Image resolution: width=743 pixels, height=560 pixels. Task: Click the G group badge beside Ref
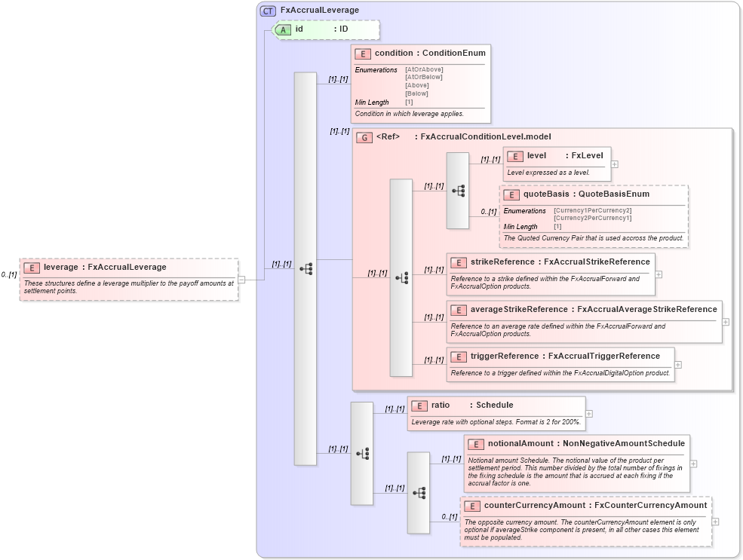click(x=364, y=137)
